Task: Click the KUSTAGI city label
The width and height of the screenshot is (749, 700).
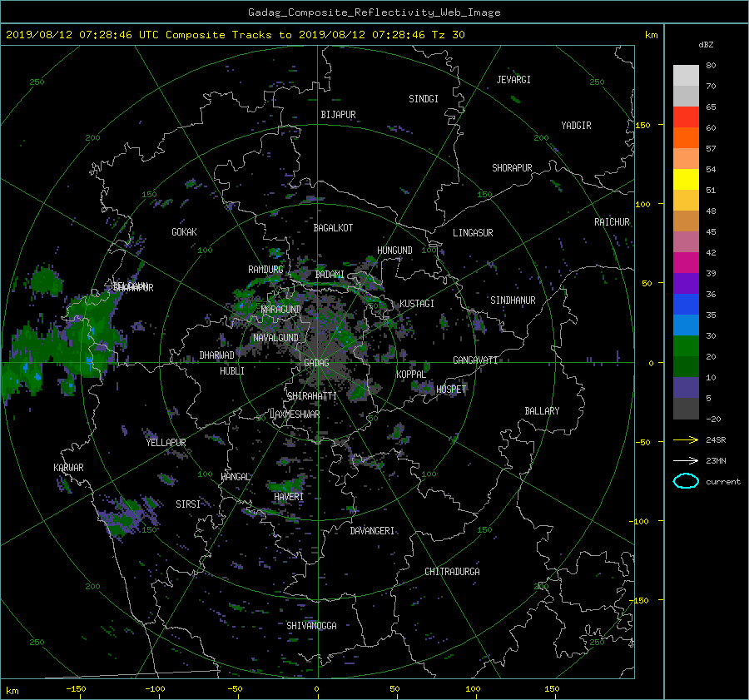Action: coord(417,304)
